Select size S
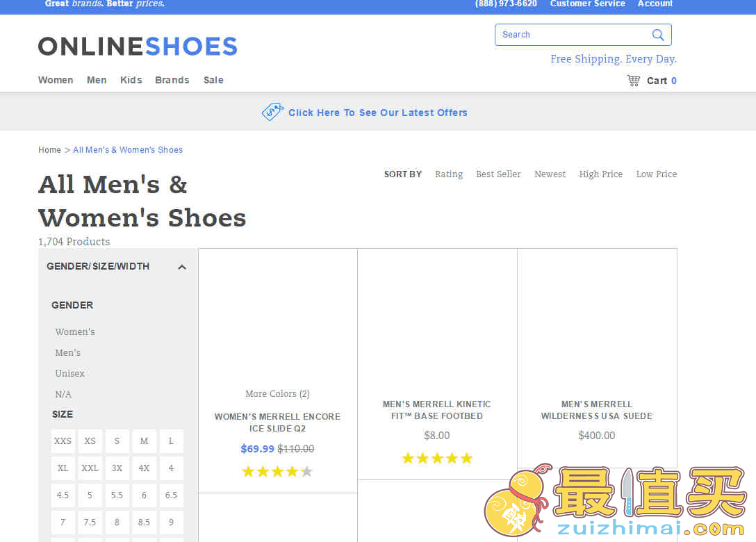The height and width of the screenshot is (542, 756). tap(117, 441)
